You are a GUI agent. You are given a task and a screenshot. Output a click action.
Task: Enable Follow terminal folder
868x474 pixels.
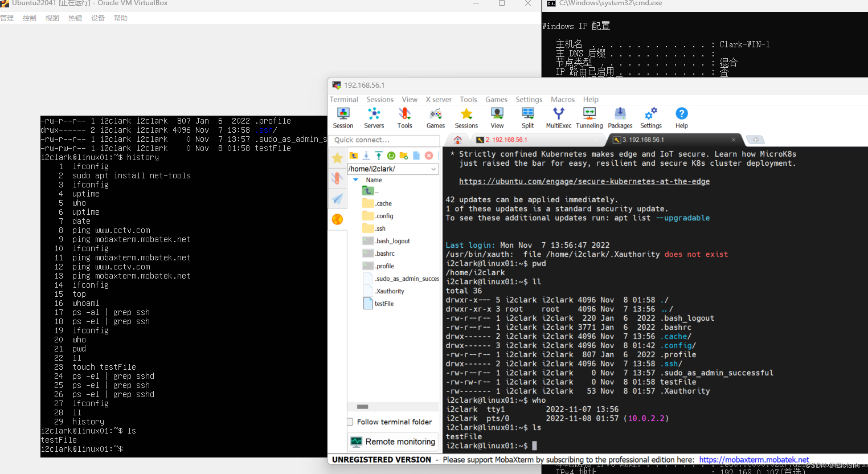[350, 422]
